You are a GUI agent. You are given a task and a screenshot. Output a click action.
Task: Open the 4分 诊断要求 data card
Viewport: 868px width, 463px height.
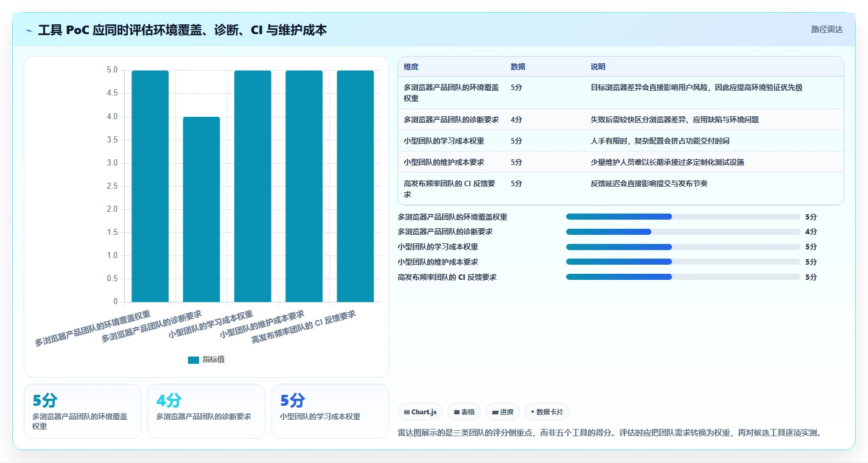tap(206, 411)
